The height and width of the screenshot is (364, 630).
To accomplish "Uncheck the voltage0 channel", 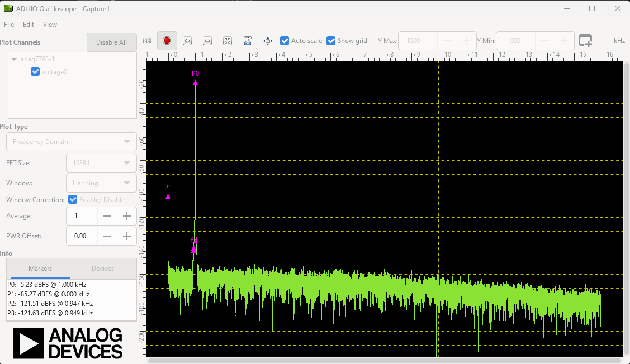I will pos(35,71).
